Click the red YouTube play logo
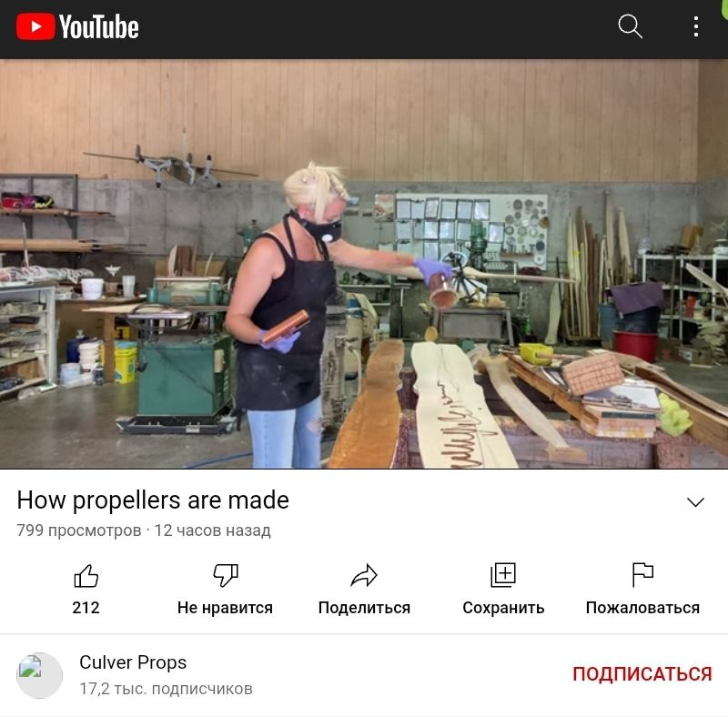728x717 pixels. [35, 26]
